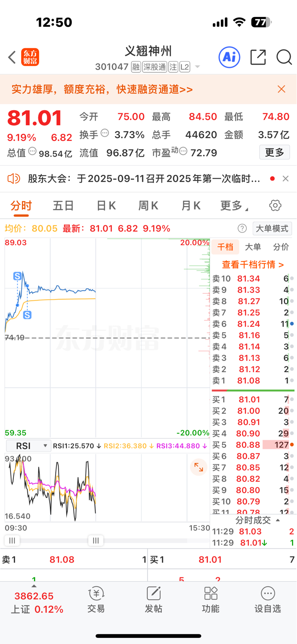Open 查看千档行情 link

tap(253, 265)
